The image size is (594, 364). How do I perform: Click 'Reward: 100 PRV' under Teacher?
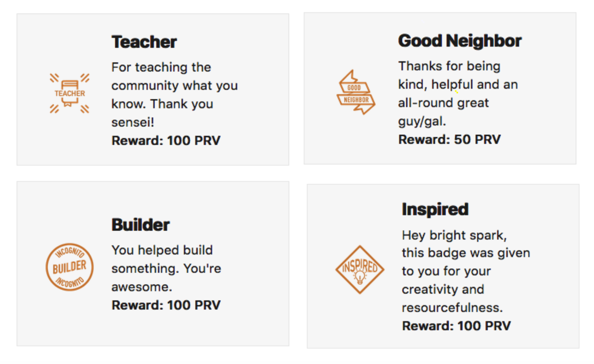pos(166,140)
